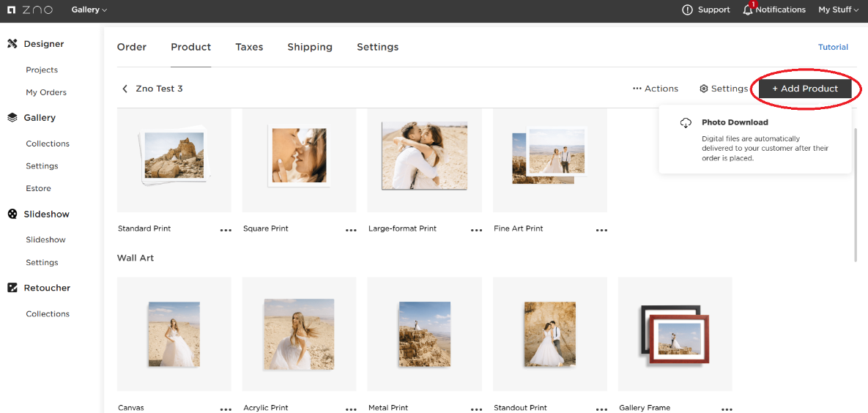This screenshot has width=868, height=413.
Task: Switch to the Taxes tab
Action: 249,47
